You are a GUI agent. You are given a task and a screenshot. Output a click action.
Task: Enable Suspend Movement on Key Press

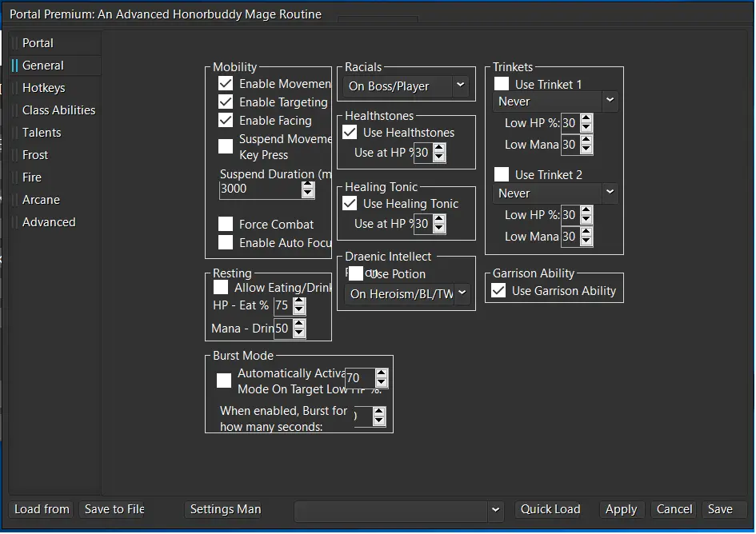[x=226, y=146]
